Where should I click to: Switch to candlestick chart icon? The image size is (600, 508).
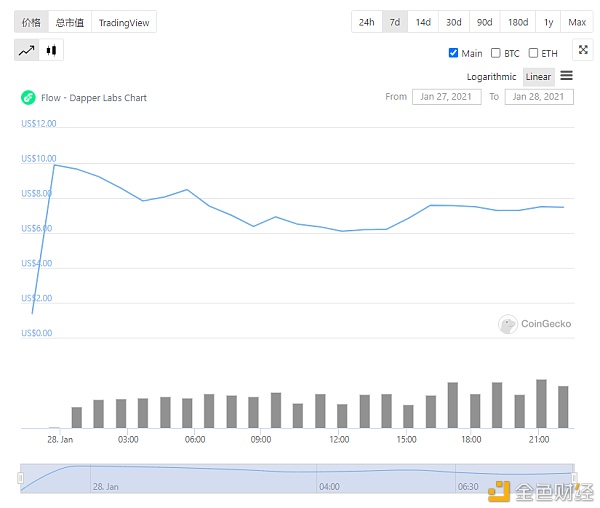click(52, 50)
